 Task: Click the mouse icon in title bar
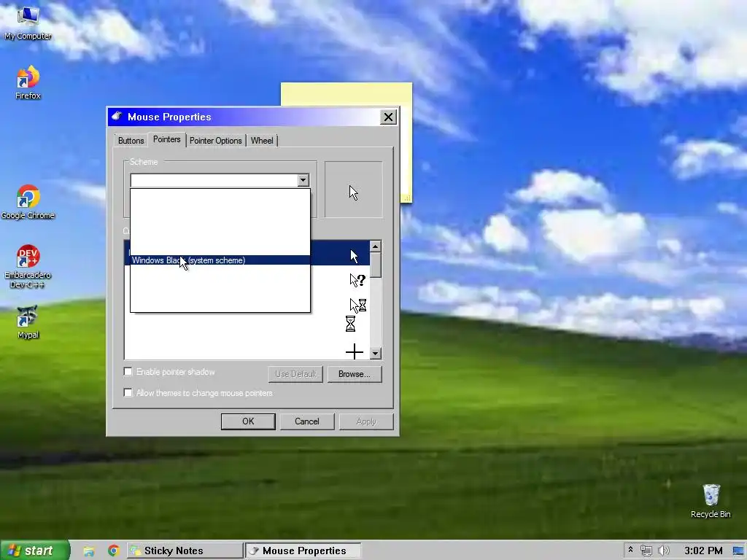point(117,116)
